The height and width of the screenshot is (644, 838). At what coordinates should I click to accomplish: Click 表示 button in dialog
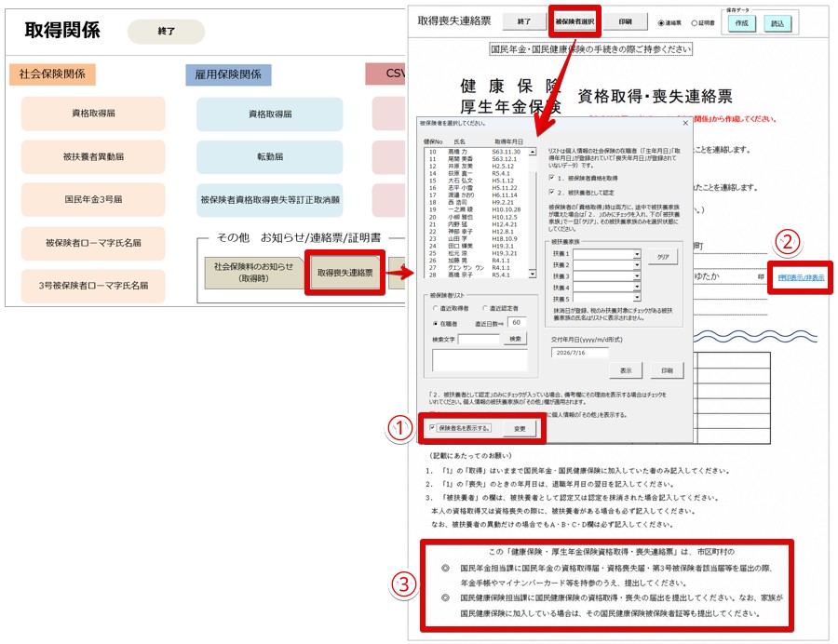[626, 370]
